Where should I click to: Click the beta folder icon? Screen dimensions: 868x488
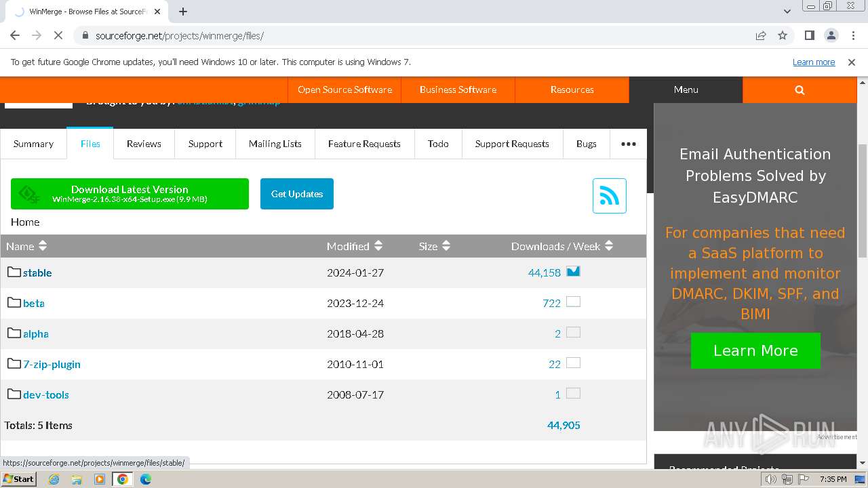(x=14, y=302)
